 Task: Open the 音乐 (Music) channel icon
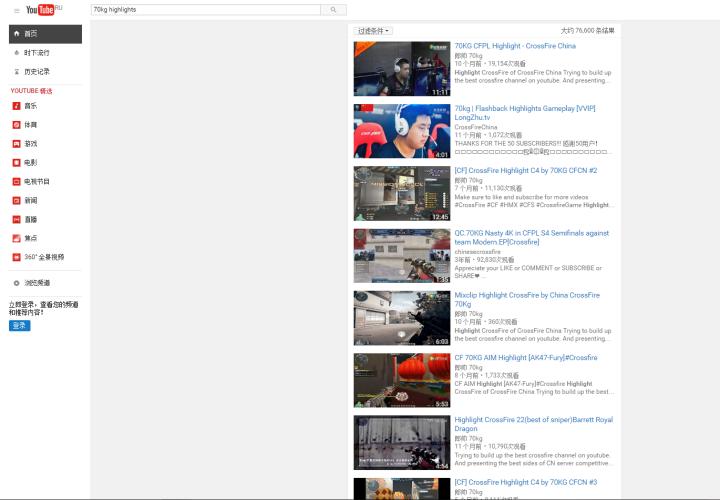pos(16,106)
